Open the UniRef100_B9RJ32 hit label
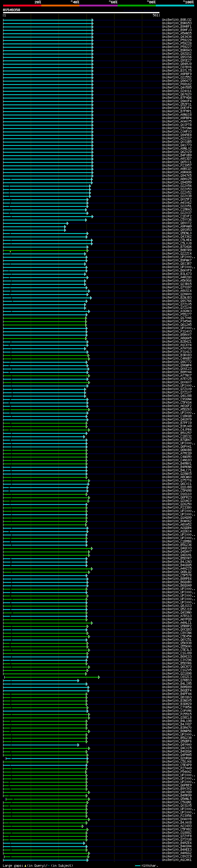The image size is (197, 868). coord(177,20)
